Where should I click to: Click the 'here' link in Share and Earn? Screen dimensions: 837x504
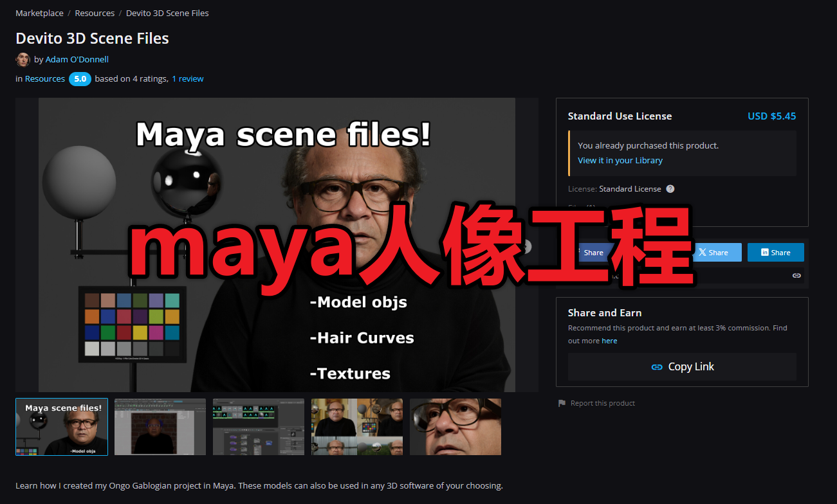pos(609,341)
